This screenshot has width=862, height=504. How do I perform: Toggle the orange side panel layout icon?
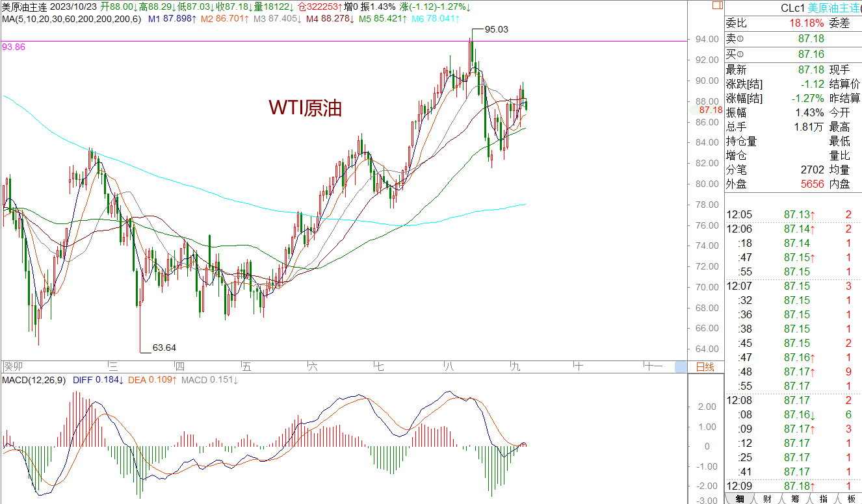[717, 6]
